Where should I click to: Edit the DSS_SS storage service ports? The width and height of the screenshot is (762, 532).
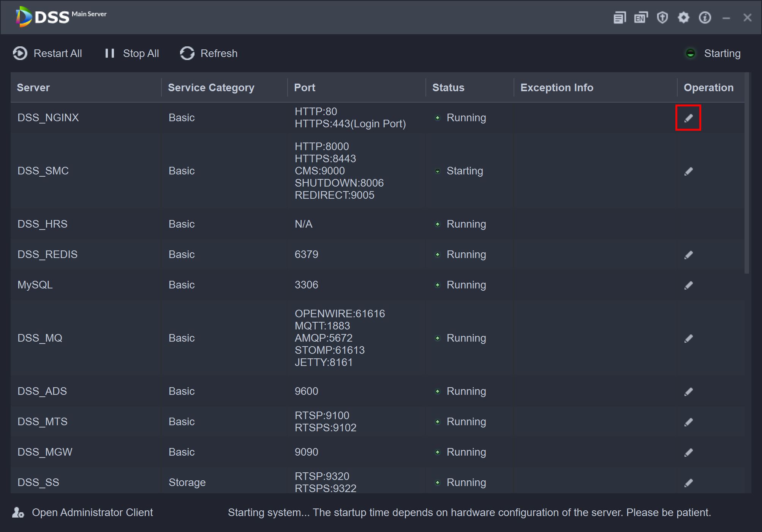point(688,483)
